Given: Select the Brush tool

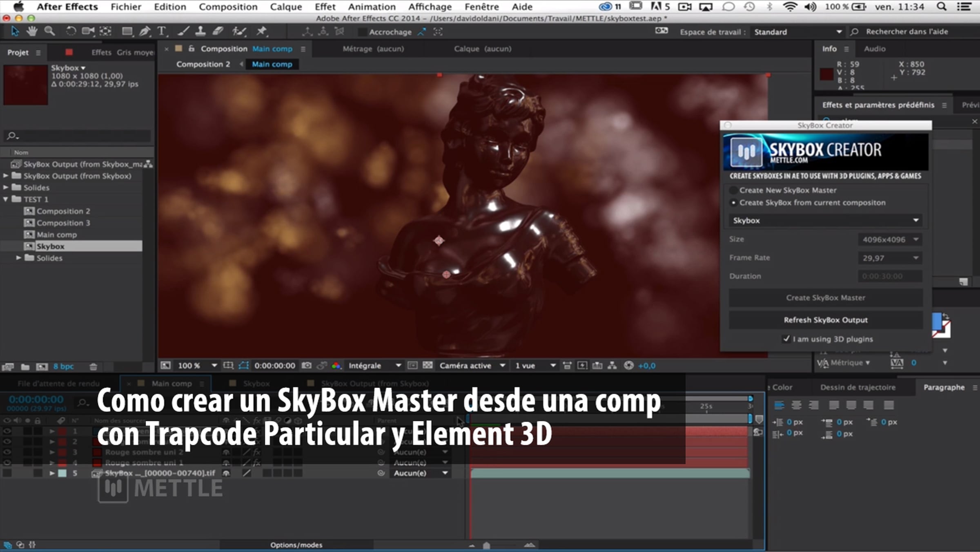Looking at the screenshot, I should click(183, 31).
